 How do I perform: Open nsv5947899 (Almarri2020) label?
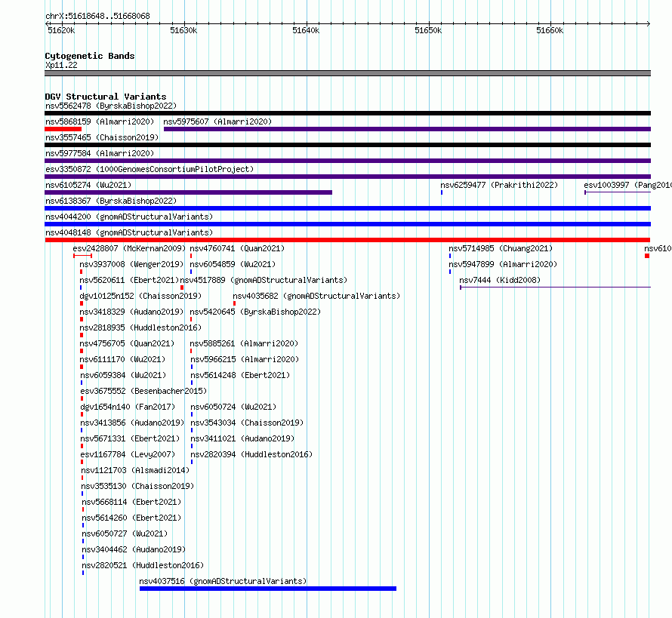pyautogui.click(x=503, y=264)
